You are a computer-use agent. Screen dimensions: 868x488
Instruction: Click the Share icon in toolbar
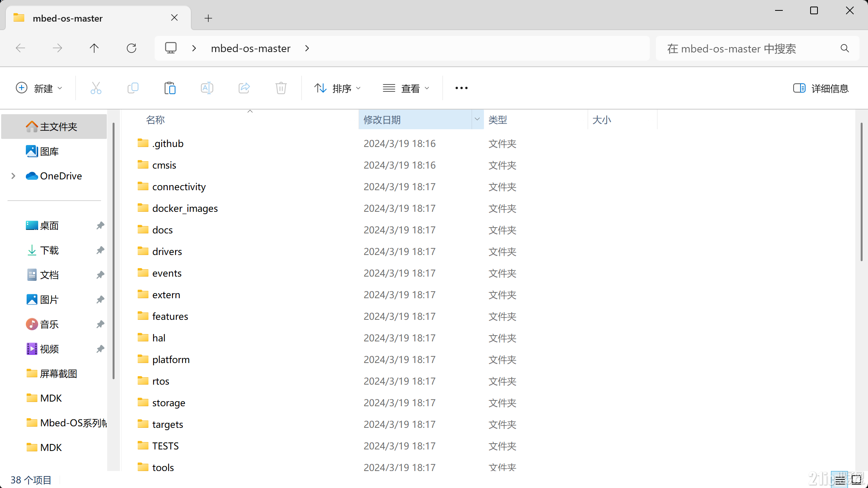[x=244, y=88]
